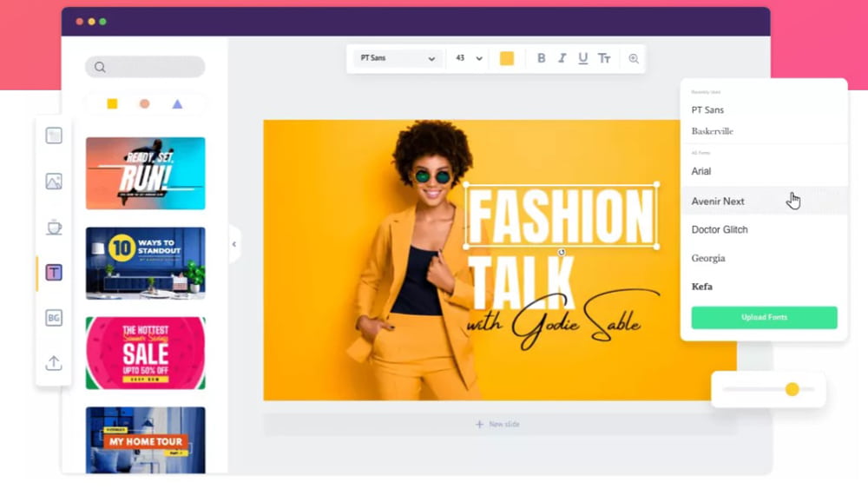
Task: Select the with Jodie Sable script text
Action: [562, 321]
